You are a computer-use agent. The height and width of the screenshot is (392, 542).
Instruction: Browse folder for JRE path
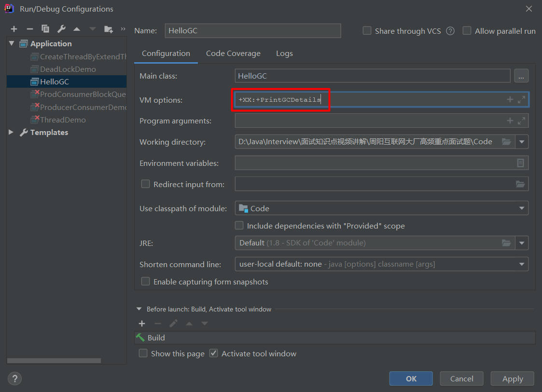pos(506,243)
